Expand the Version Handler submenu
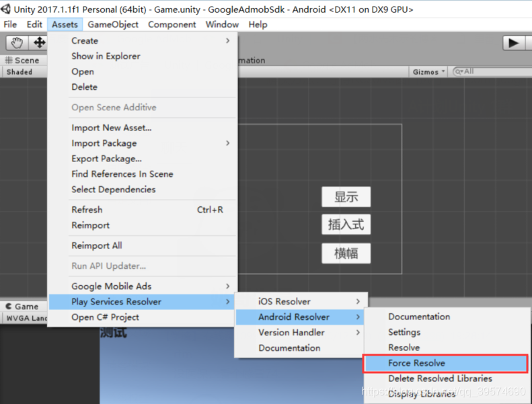The image size is (532, 404). (301, 333)
